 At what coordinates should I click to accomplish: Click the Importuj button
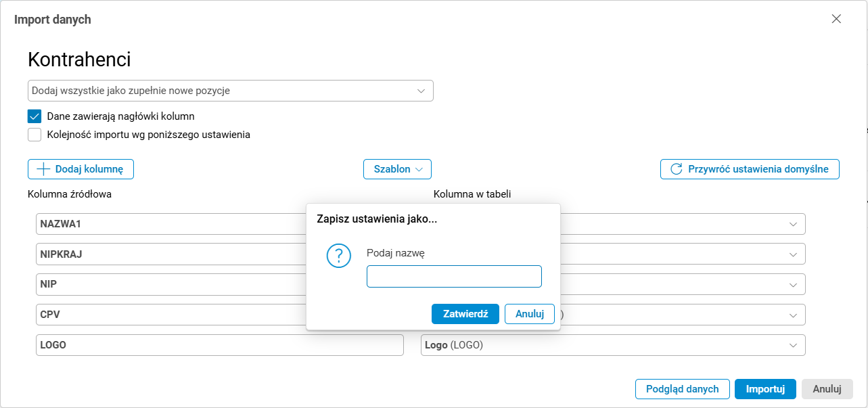[765, 389]
